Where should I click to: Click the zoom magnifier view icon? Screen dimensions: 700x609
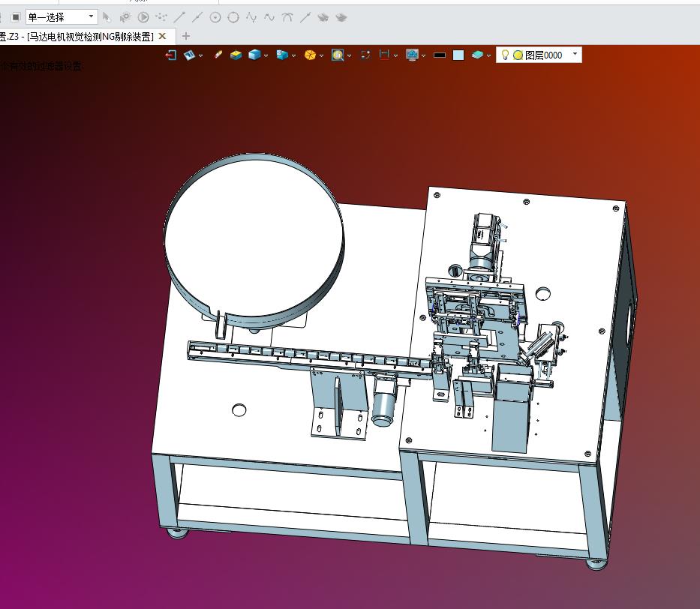338,55
